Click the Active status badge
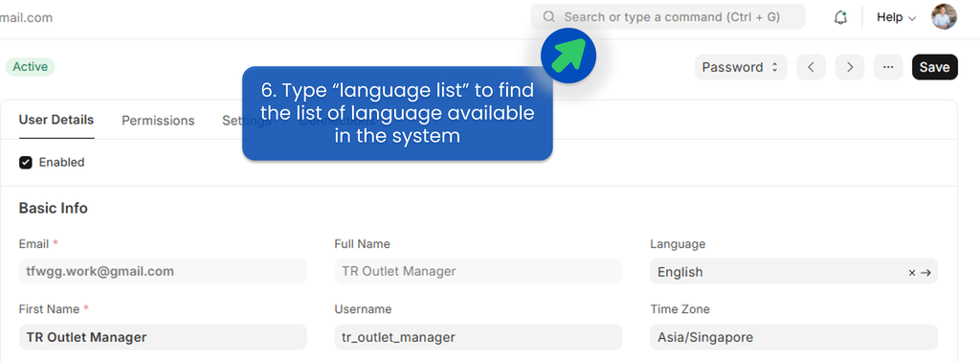The height and width of the screenshot is (362, 980). 30,67
